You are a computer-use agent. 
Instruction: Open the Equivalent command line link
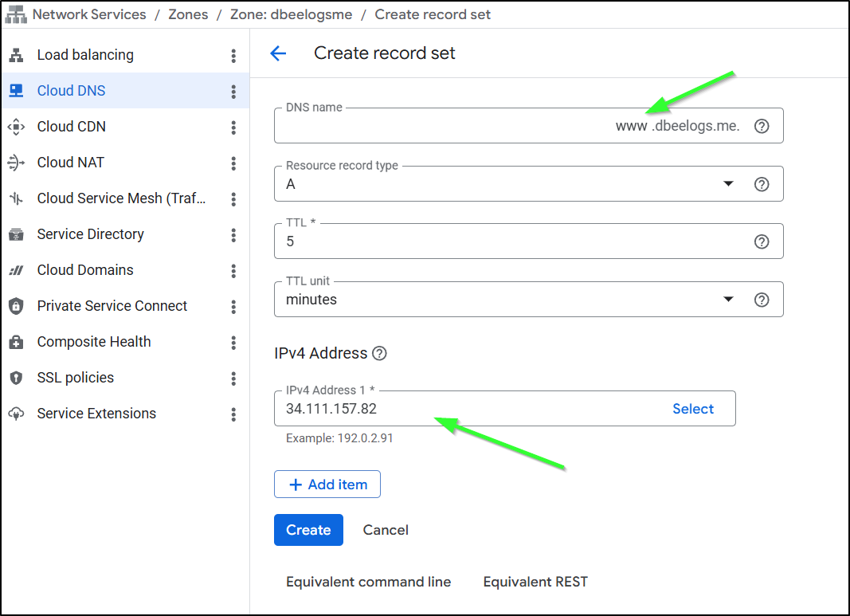pyautogui.click(x=368, y=582)
